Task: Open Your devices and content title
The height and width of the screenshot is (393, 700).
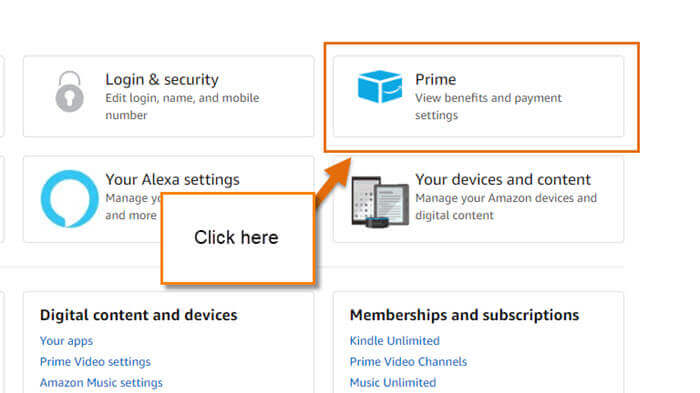Action: coord(503,180)
